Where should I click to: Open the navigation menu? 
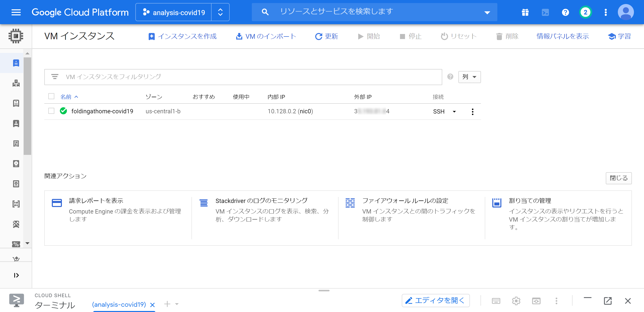16,12
